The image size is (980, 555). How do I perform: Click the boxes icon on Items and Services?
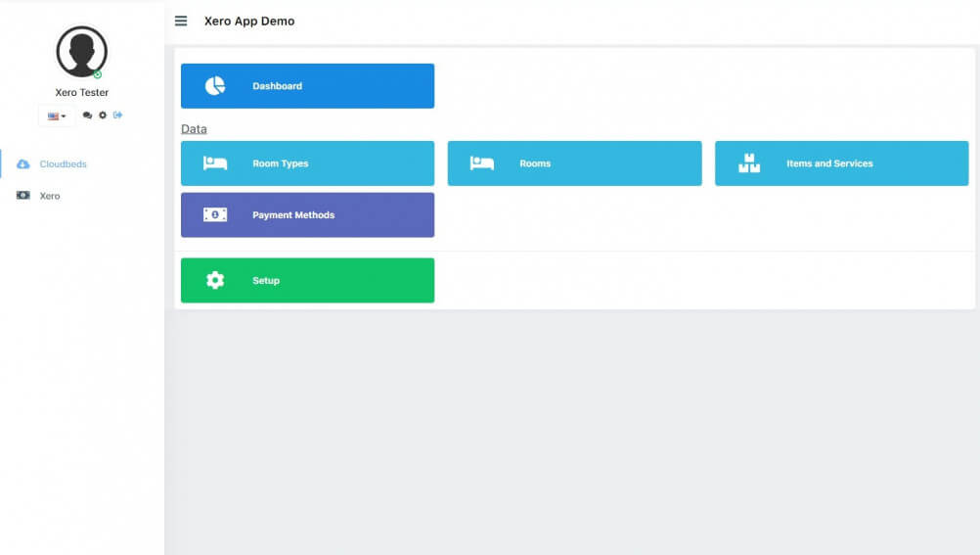click(749, 163)
